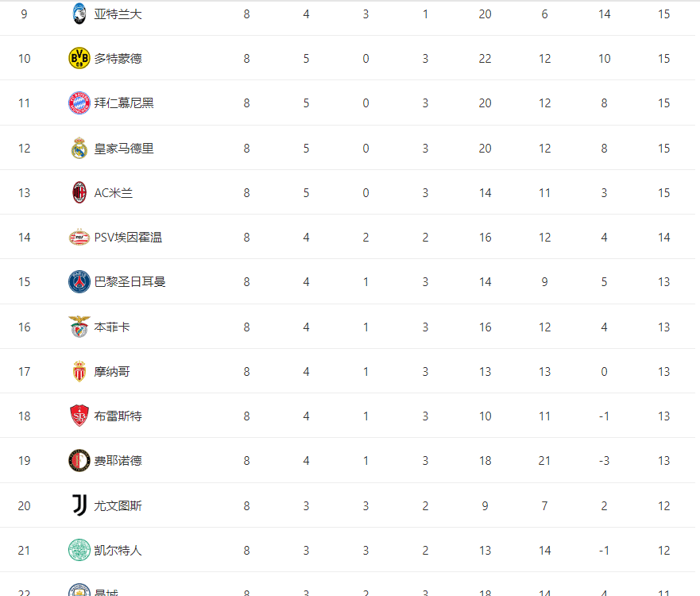Click the Feyenoord round crest icon
The height and width of the screenshot is (596, 700).
click(x=79, y=460)
